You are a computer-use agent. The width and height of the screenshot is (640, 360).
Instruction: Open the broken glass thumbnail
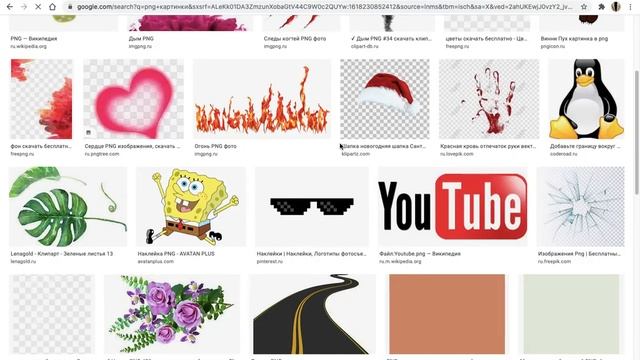(x=580, y=207)
